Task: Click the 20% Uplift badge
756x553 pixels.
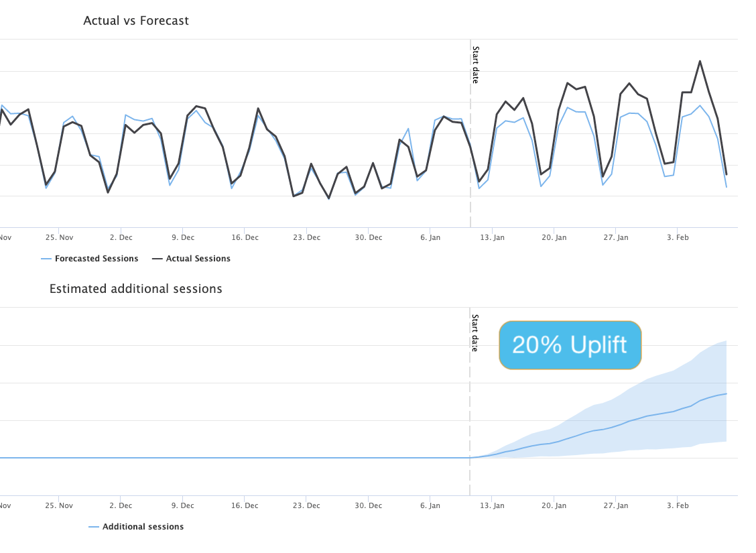Action: point(570,345)
